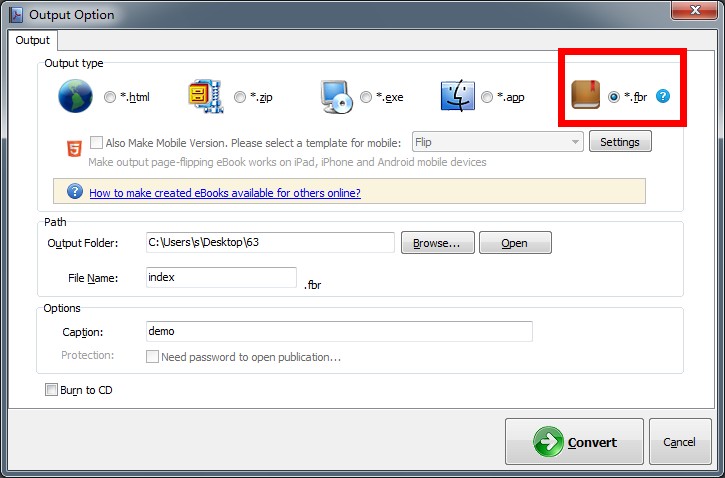725x478 pixels.
Task: Check Need password to open publication
Action: (152, 356)
